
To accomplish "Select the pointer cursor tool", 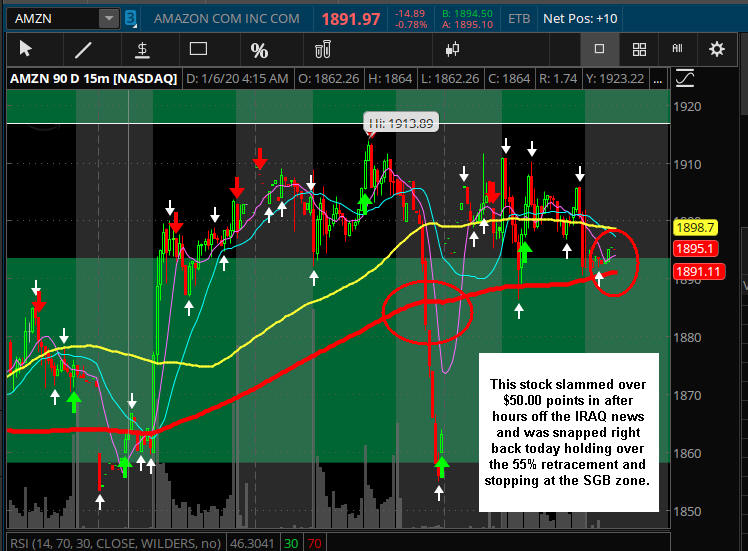I will point(25,49).
